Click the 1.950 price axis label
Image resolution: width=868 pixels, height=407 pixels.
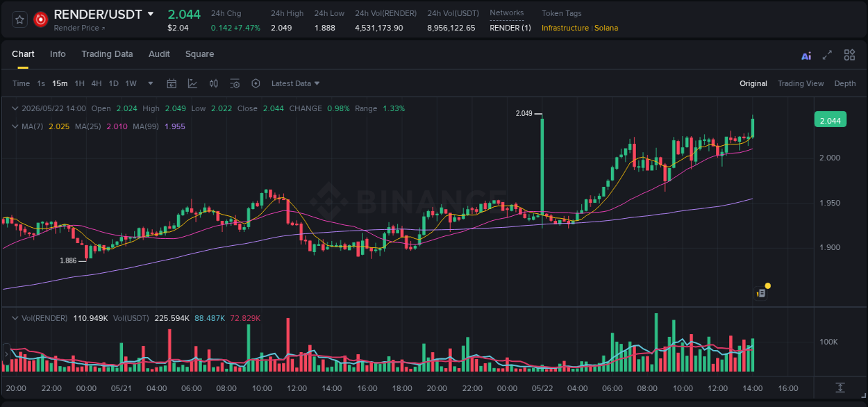click(830, 203)
